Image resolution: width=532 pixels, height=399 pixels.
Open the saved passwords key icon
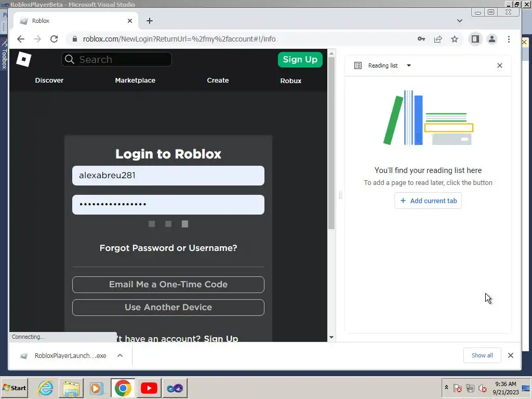[x=421, y=39]
